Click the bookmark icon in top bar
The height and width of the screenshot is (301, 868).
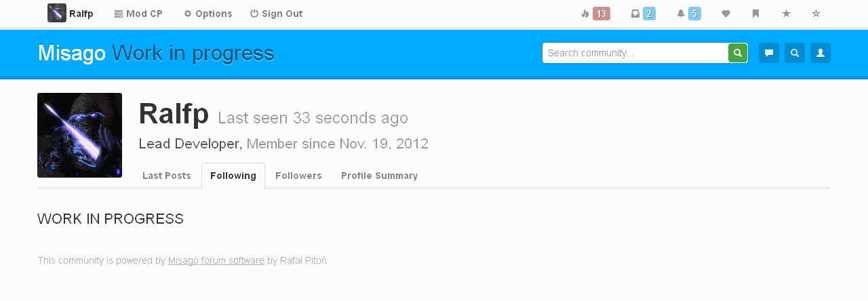point(755,14)
